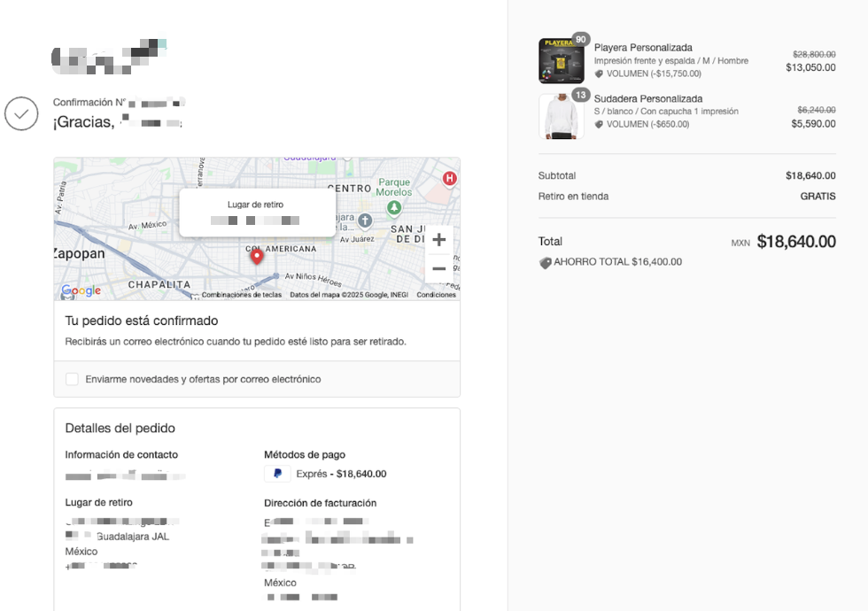The image size is (868, 611).
Task: Click the green Parque Morelos tree marker
Action: pos(394,208)
